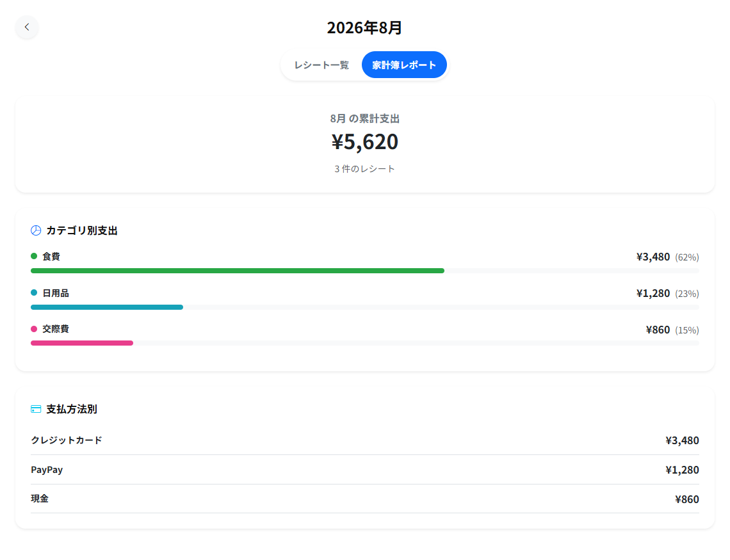Click the green 食費 category dot
Screen dimensions: 730x560
coord(34,256)
